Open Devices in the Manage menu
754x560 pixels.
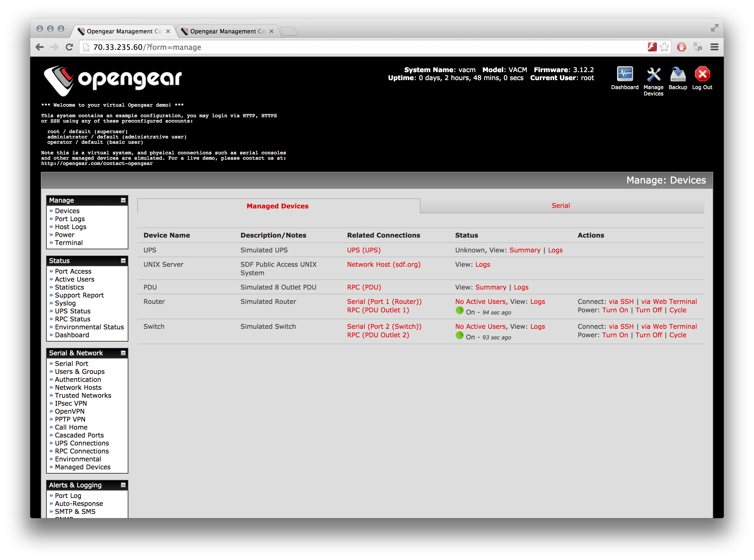[x=67, y=211]
